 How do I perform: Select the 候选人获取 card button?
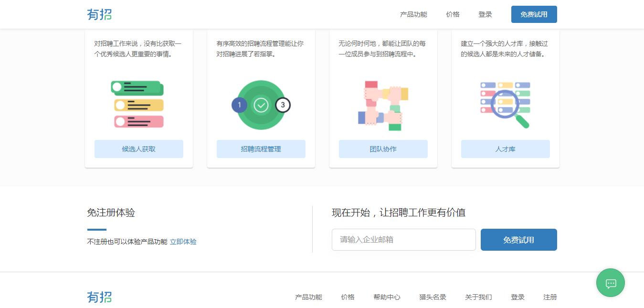coord(138,149)
